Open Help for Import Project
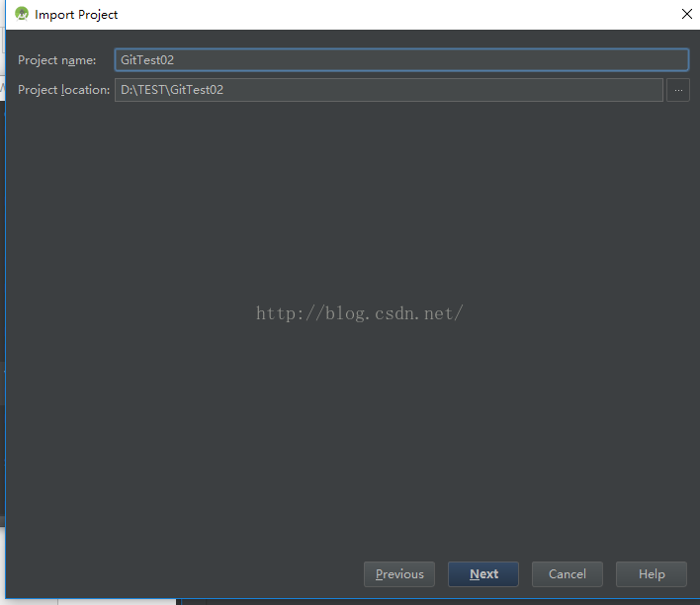This screenshot has height=605, width=700. (x=652, y=573)
